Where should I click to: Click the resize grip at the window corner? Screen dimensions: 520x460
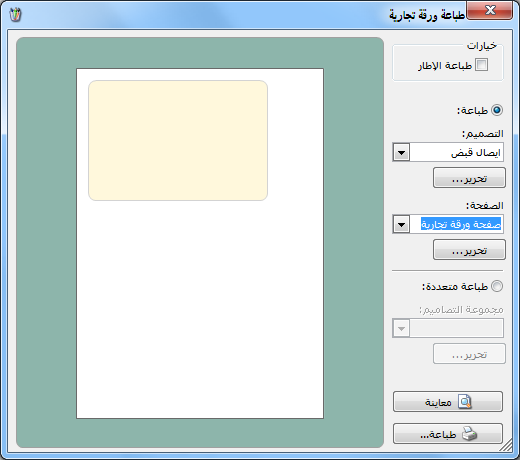(x=506, y=445)
